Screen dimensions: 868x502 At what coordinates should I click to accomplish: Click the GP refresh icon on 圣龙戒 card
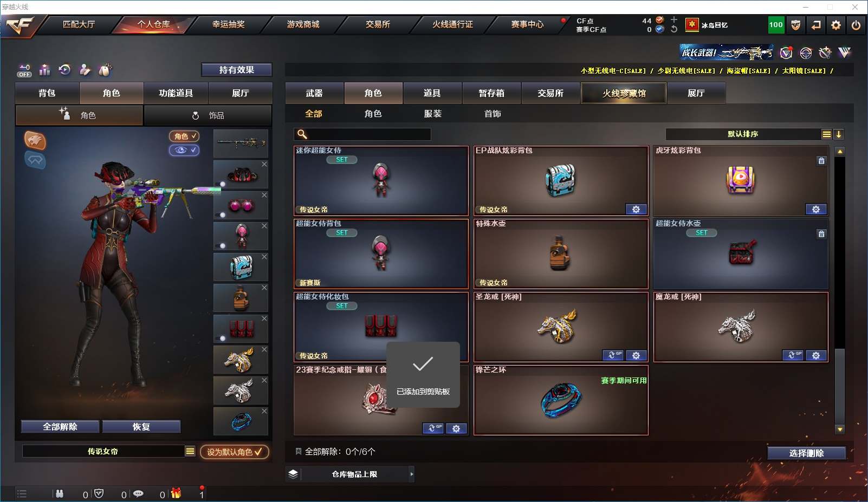(613, 355)
